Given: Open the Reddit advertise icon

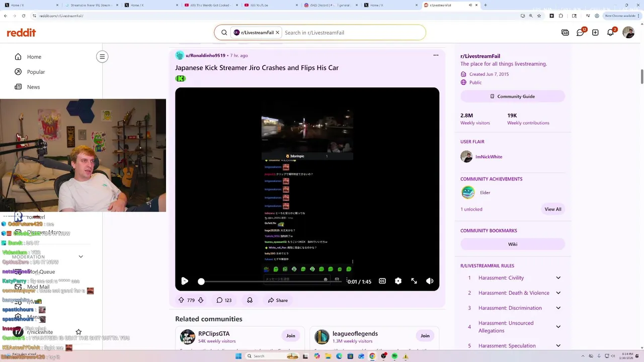Looking at the screenshot, I should click(565, 33).
